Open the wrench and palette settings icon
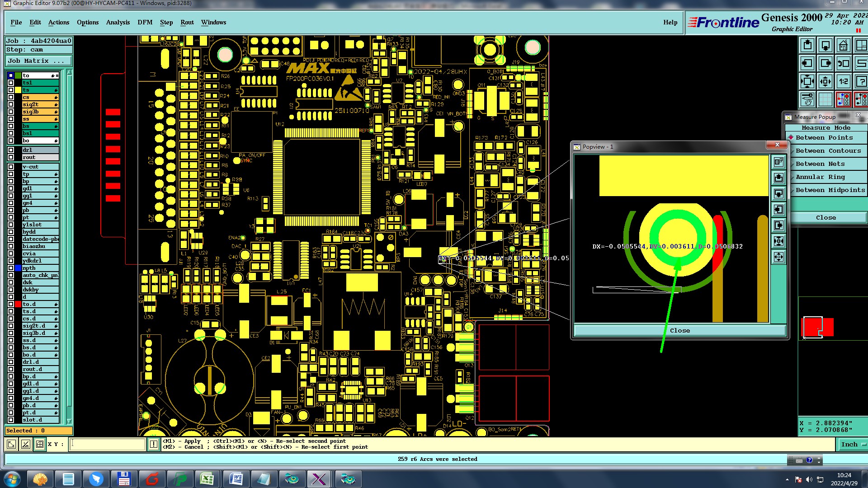Viewport: 868px width, 488px height. [x=807, y=99]
